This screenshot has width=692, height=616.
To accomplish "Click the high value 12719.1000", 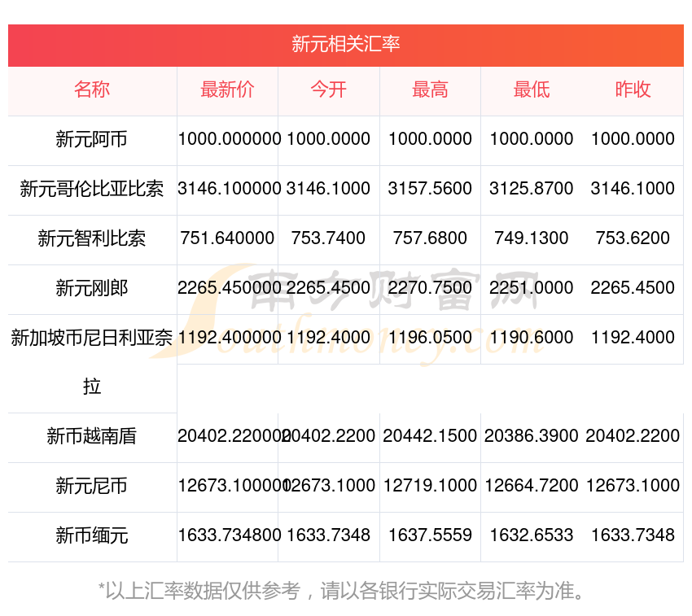I will 430,485.
